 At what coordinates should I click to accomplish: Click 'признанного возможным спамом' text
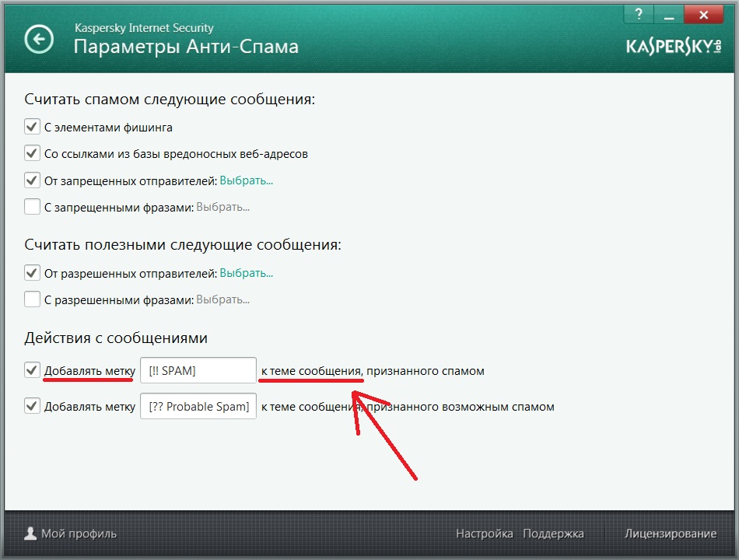(x=461, y=407)
